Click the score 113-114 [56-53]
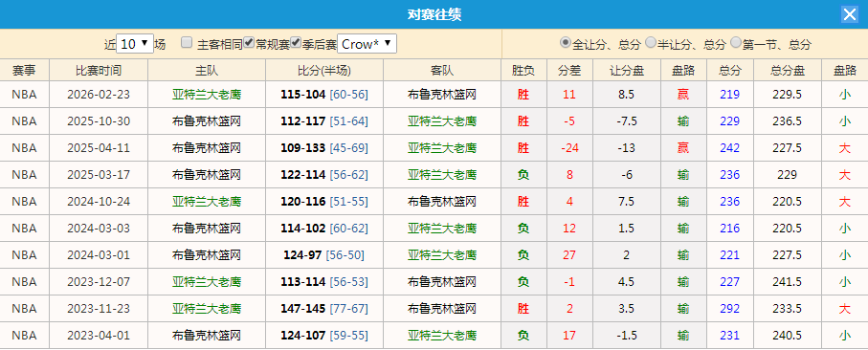868x350 pixels. pos(324,282)
